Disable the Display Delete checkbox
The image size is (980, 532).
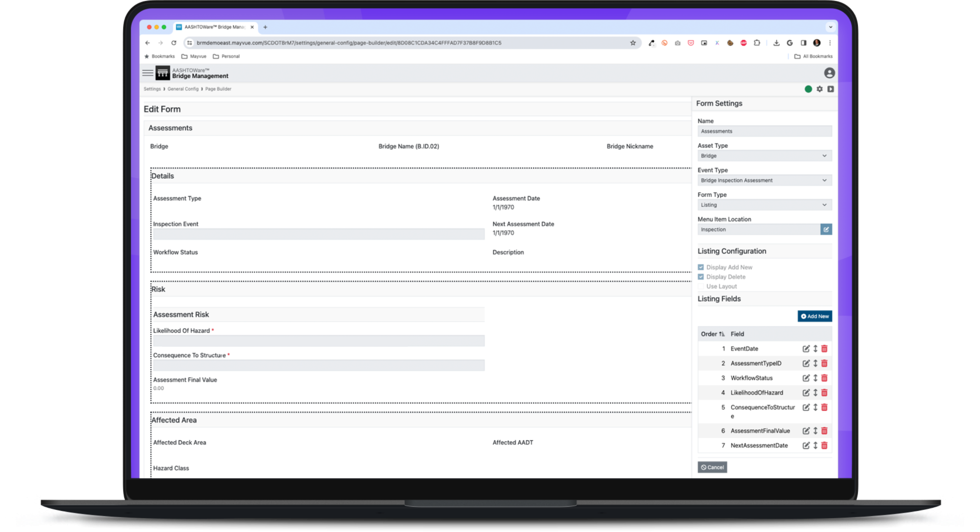(701, 276)
